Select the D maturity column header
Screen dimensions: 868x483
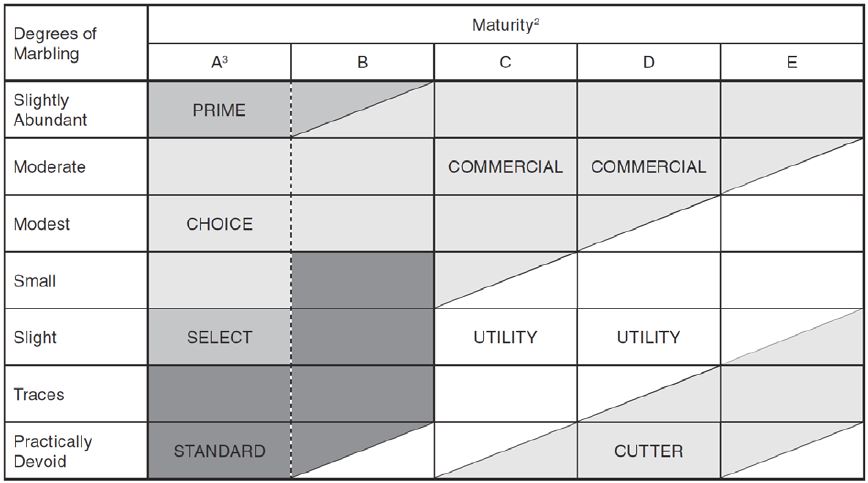649,62
